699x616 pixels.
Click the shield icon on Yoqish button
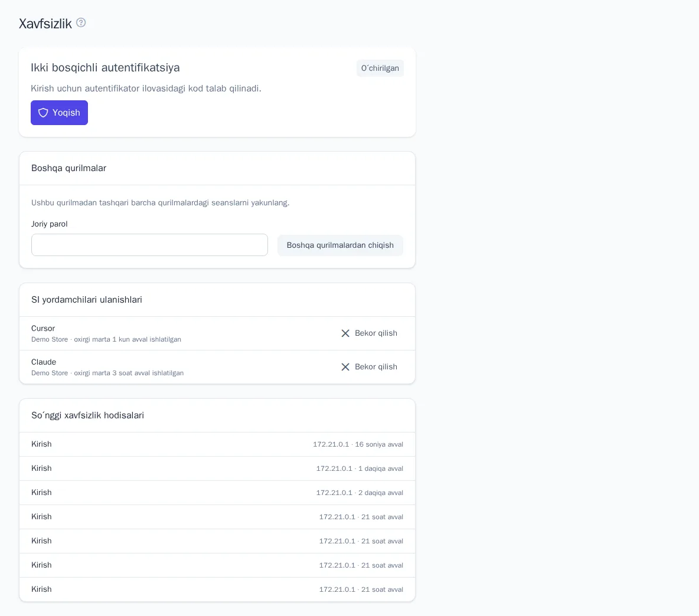coord(43,113)
